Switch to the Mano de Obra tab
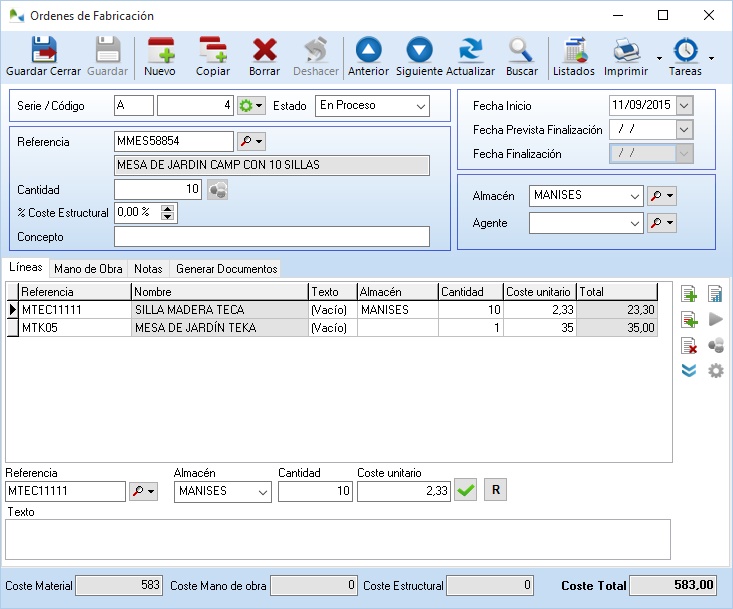The image size is (733, 609). coord(88,268)
